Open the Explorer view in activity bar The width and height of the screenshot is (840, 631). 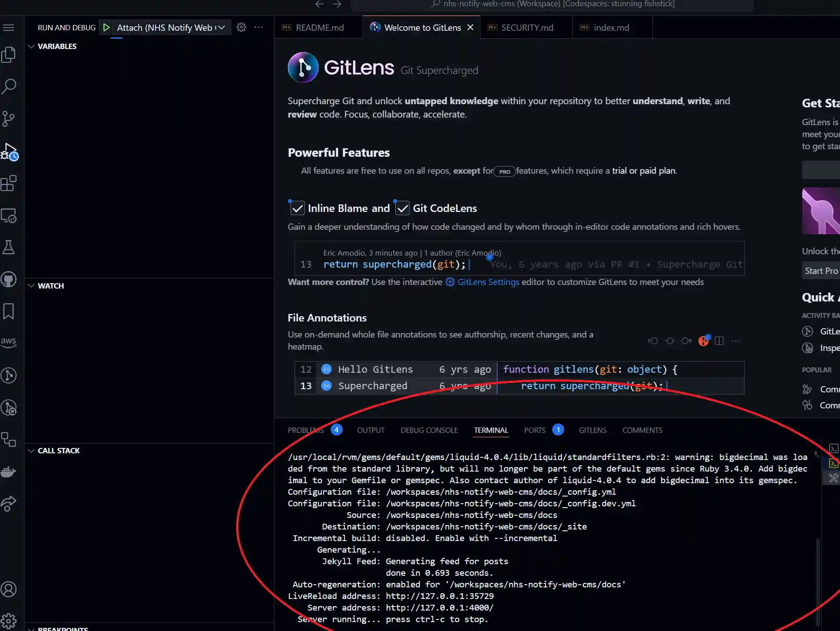click(x=9, y=54)
